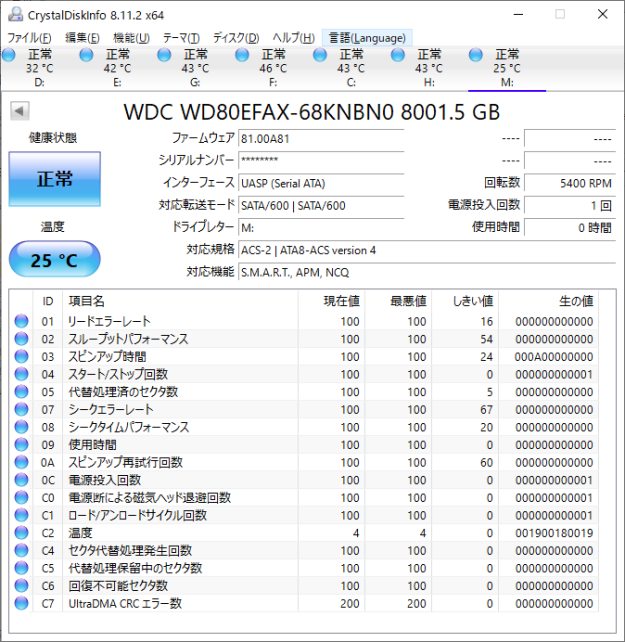This screenshot has height=642, width=625.
Task: Click status orb of attribute C7 UltraDMA CRC
Action: tap(21, 603)
